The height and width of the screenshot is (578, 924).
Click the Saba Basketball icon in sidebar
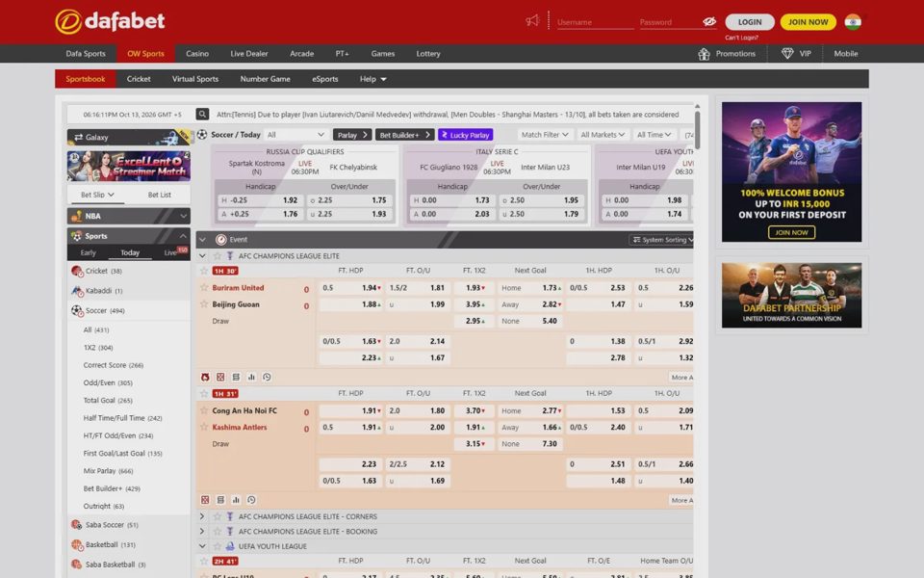[x=77, y=565]
